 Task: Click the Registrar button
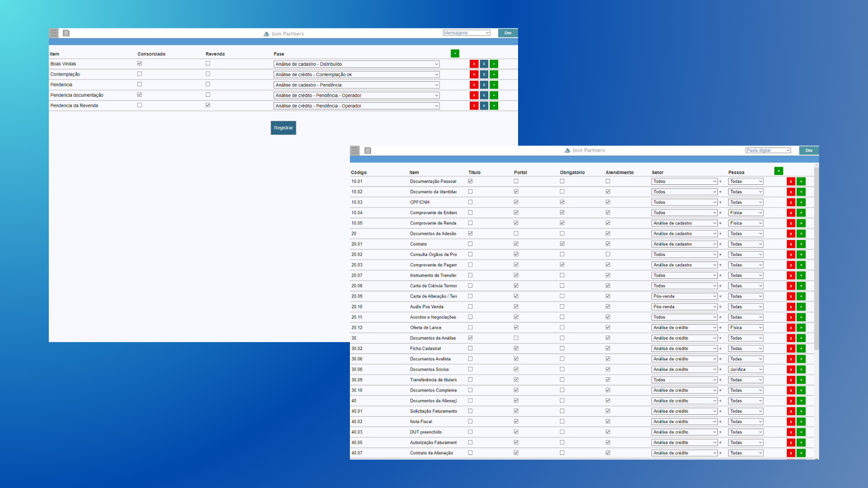coord(283,128)
